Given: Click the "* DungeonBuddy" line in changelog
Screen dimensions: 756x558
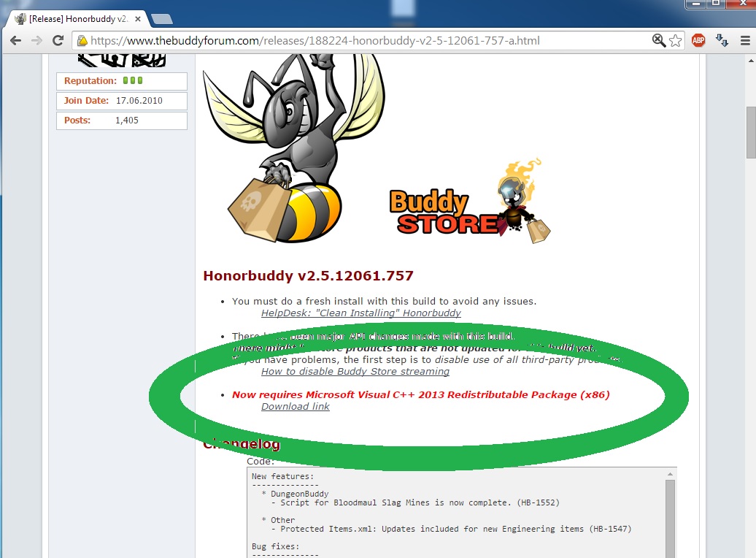Looking at the screenshot, I should coord(295,494).
